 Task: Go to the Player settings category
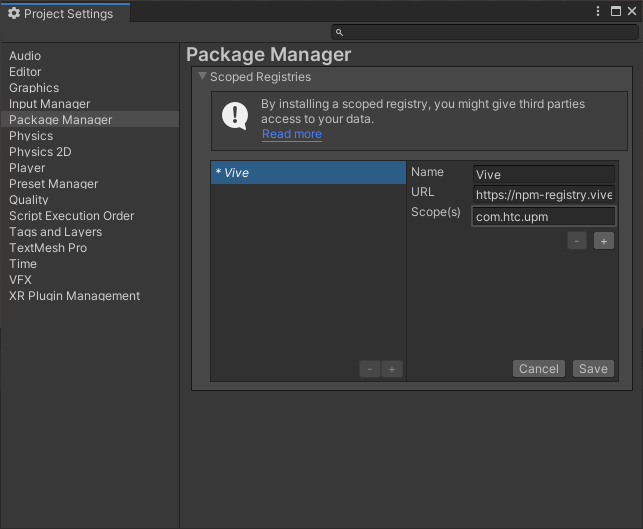[x=28, y=168]
